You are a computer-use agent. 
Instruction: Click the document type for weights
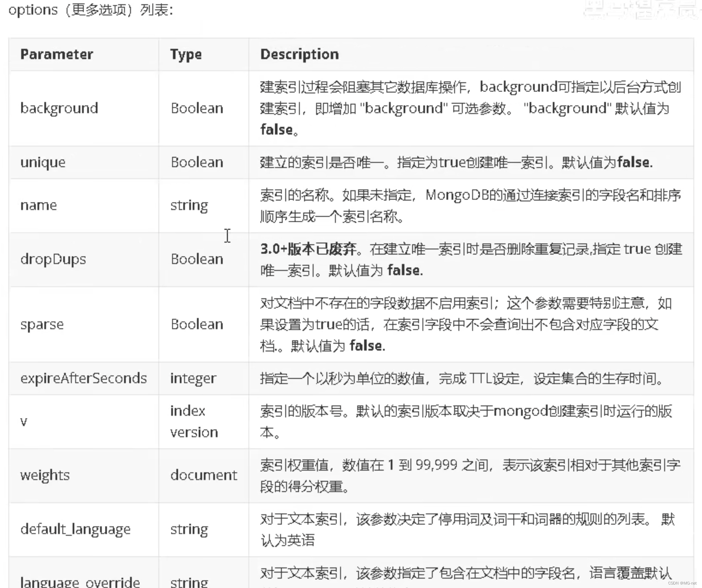[x=204, y=475]
